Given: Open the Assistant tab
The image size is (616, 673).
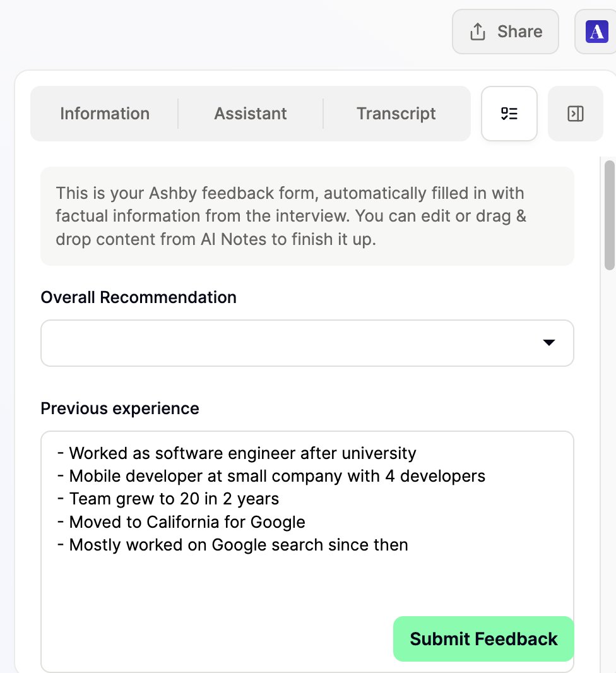Looking at the screenshot, I should (251, 114).
